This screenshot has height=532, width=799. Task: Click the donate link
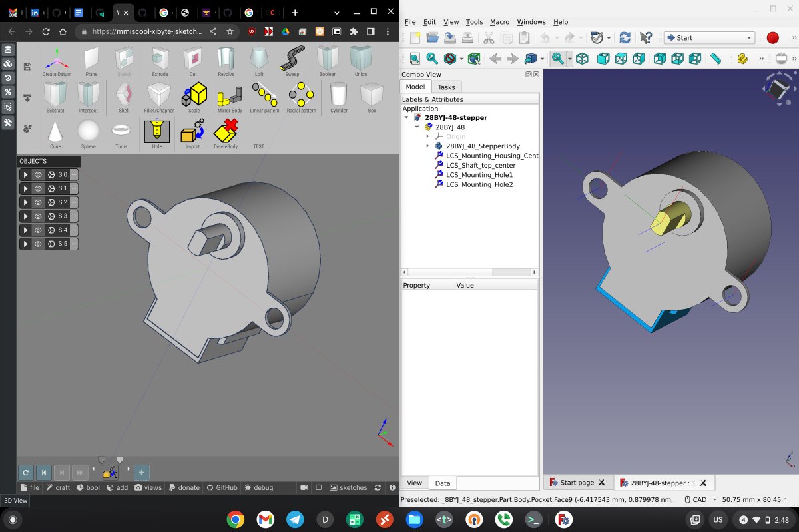[x=184, y=487]
